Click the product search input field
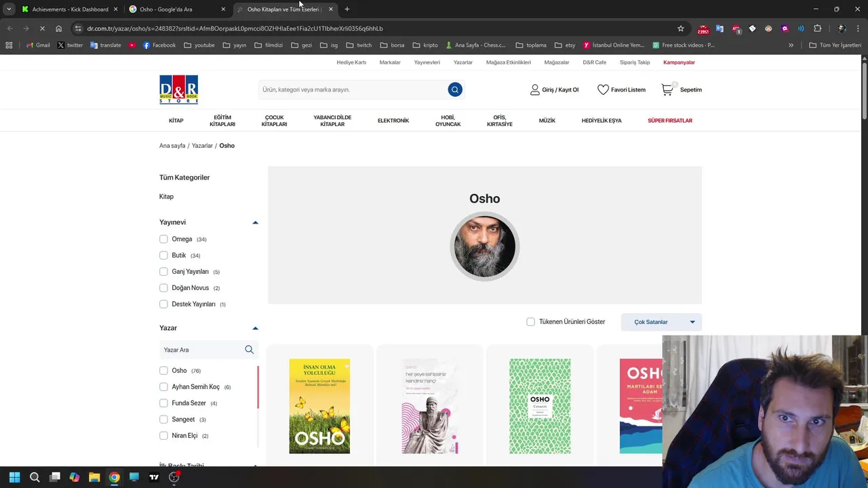 click(x=352, y=89)
